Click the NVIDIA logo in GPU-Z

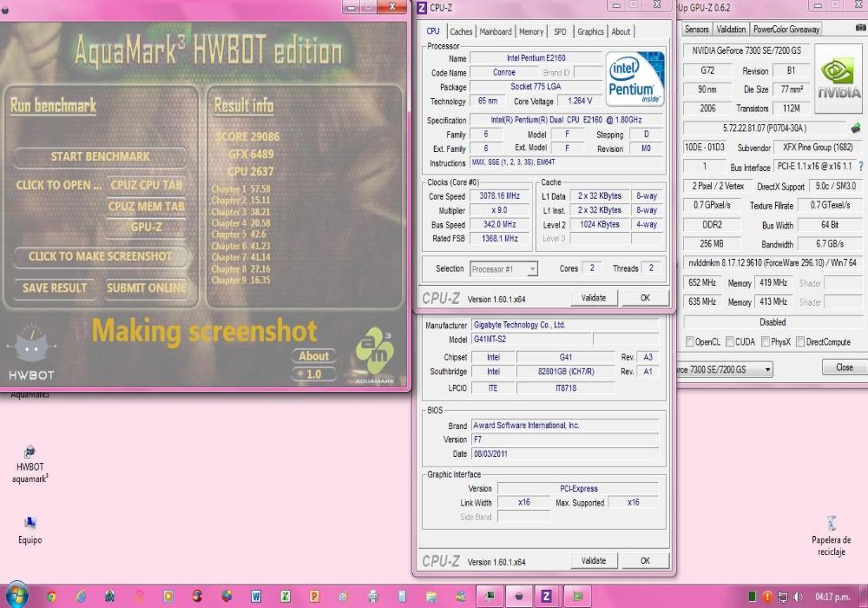click(x=838, y=79)
